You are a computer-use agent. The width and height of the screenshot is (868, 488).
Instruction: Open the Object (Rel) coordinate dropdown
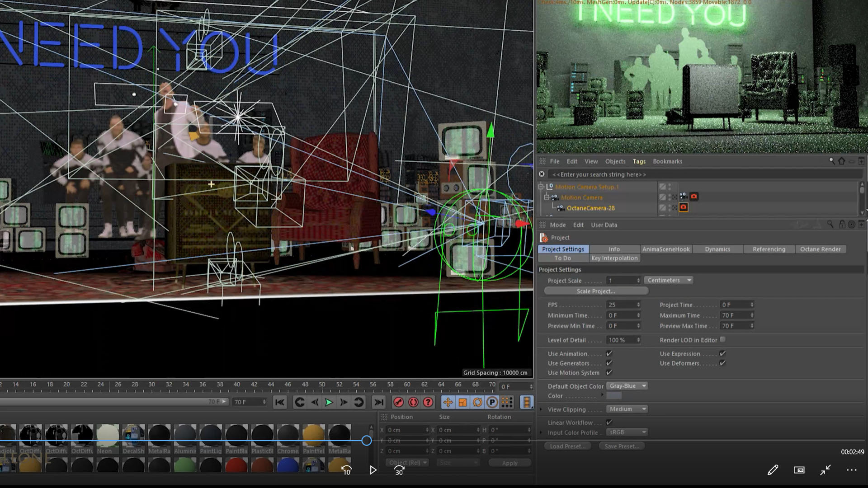(x=407, y=463)
